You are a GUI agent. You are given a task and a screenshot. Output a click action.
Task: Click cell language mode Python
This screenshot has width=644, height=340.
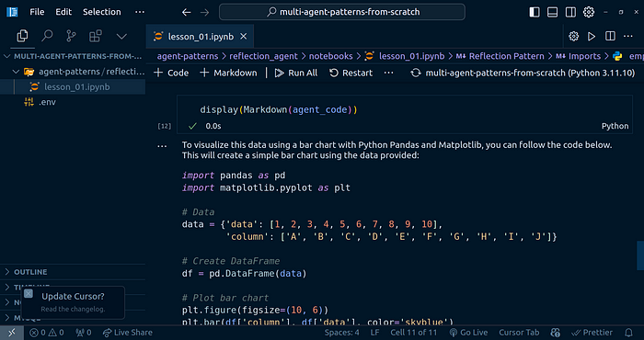tap(615, 126)
